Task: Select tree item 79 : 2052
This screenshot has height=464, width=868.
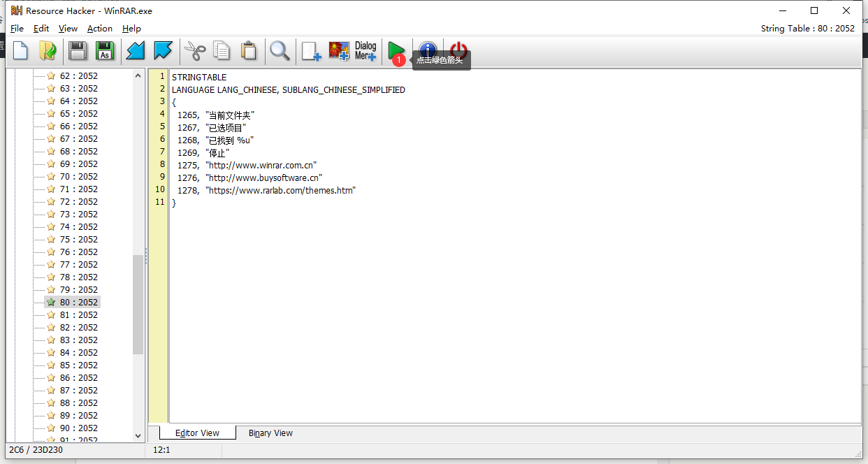Action: [78, 290]
